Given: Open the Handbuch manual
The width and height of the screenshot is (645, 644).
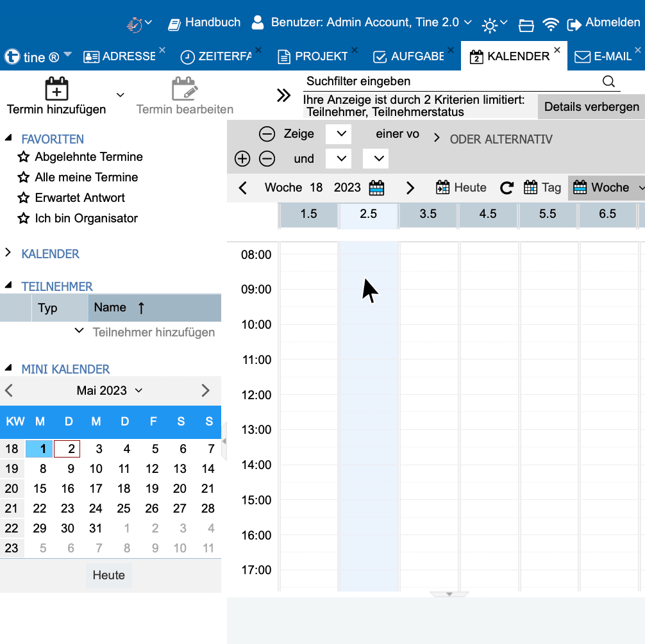Looking at the screenshot, I should [204, 23].
